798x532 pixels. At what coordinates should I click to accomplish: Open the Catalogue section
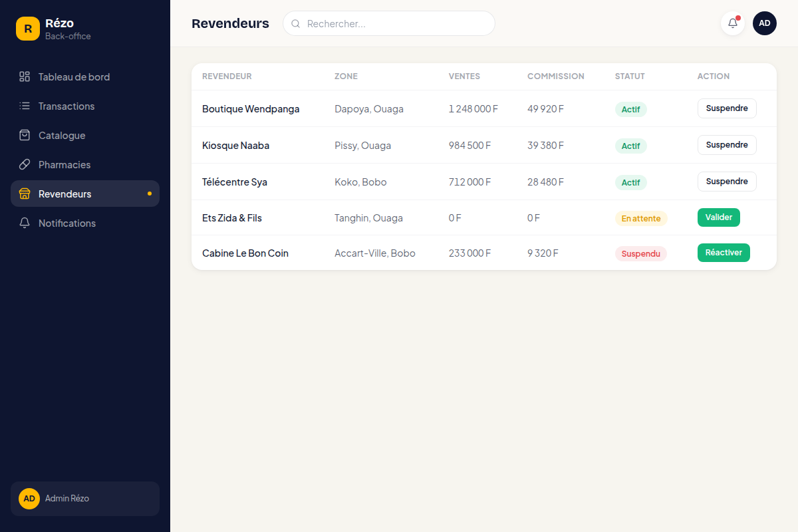point(85,135)
